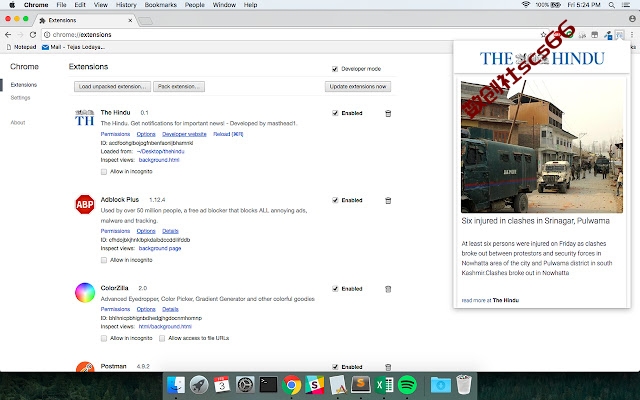Screen dimensions: 640x400
Task: Check Allow in incognito for ColorZilla
Action: [104, 338]
